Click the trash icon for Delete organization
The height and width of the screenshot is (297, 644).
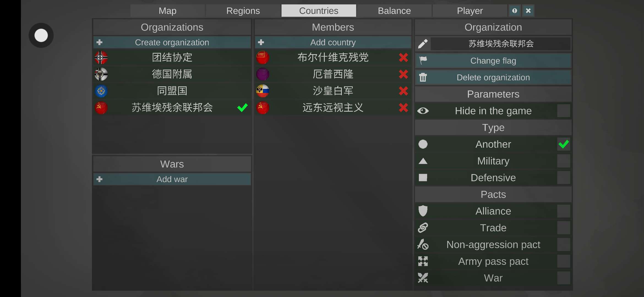pyautogui.click(x=423, y=78)
